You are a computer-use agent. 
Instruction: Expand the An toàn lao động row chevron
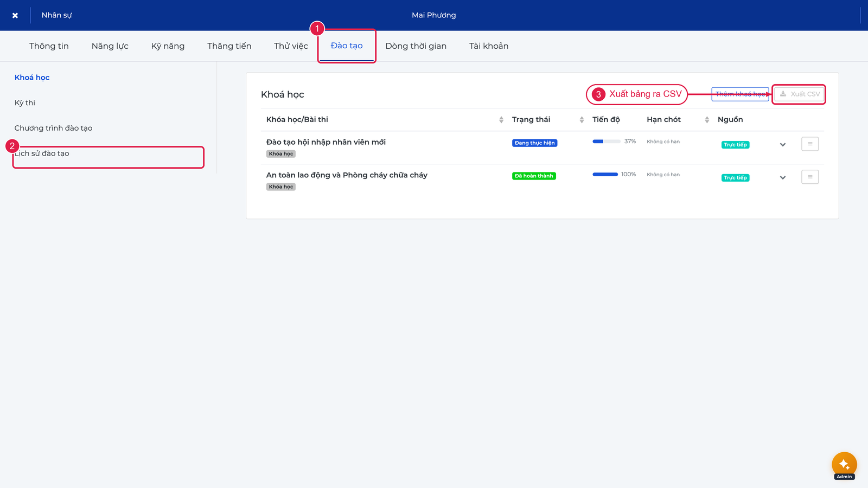click(x=783, y=178)
